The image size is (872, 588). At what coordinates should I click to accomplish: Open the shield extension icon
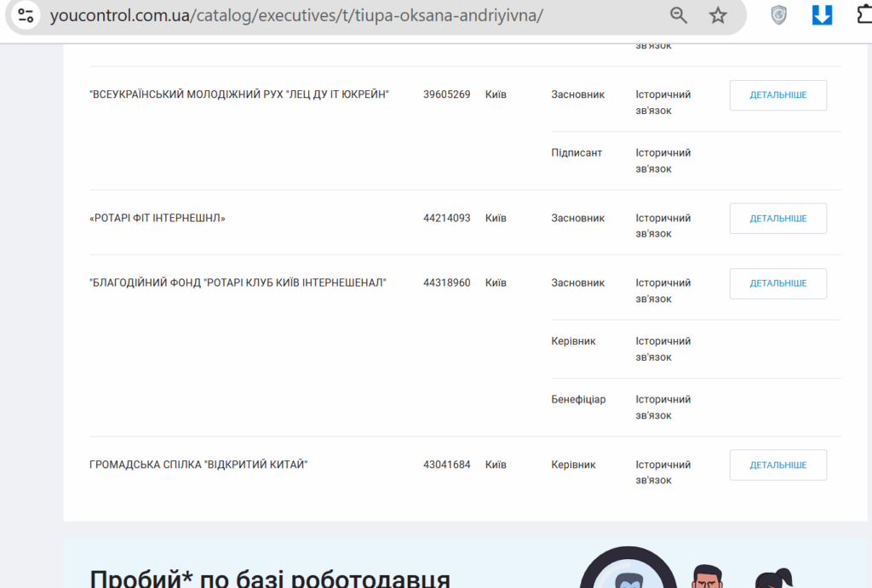tap(778, 15)
